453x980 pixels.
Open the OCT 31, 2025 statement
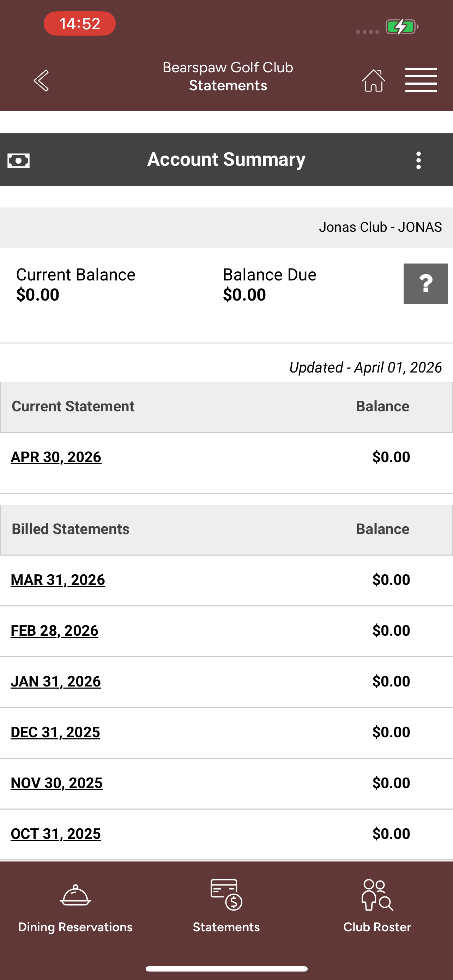pyautogui.click(x=56, y=834)
